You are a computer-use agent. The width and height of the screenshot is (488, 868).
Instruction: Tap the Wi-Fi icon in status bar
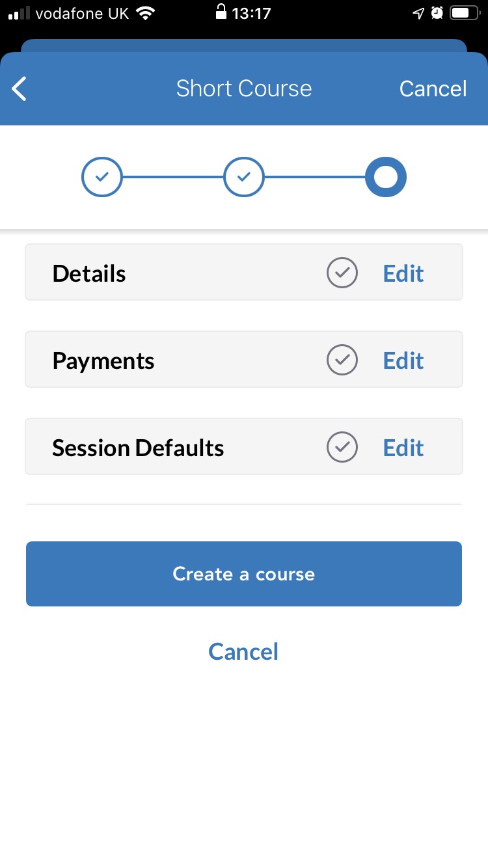[145, 13]
